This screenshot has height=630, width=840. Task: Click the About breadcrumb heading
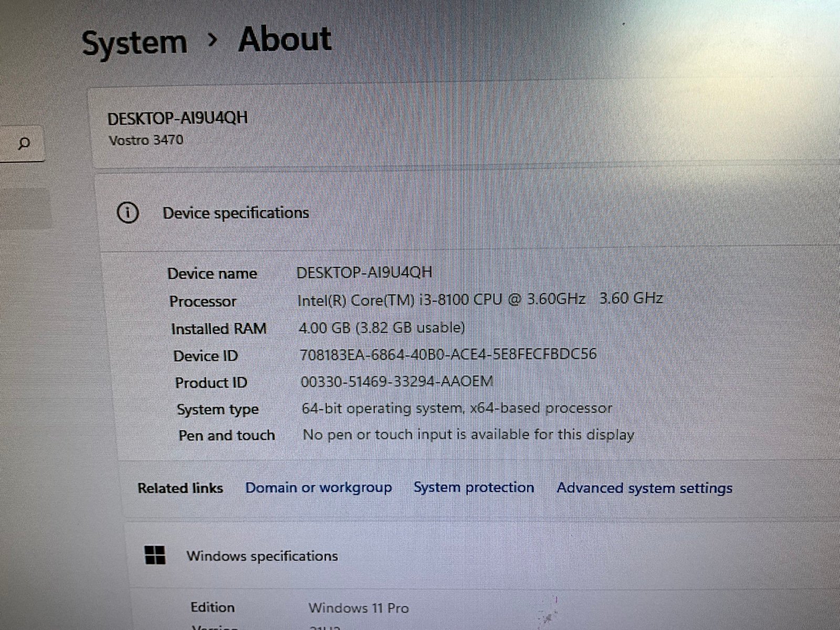coord(285,39)
